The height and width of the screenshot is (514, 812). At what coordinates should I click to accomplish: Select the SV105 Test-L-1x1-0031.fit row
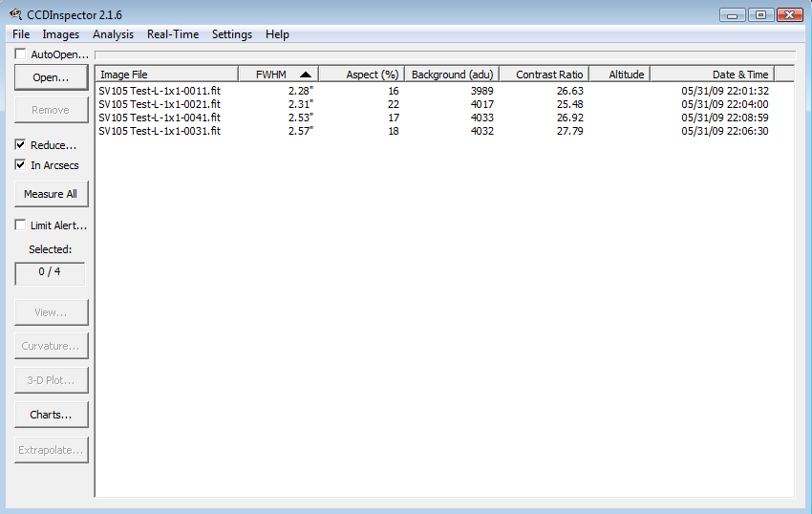[x=444, y=131]
